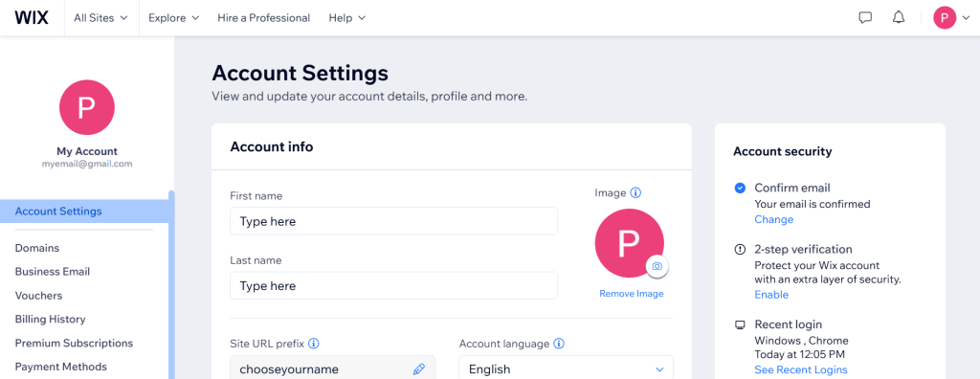Viewport: 980px width, 379px height.
Task: Click the large profile image P
Action: click(x=630, y=243)
